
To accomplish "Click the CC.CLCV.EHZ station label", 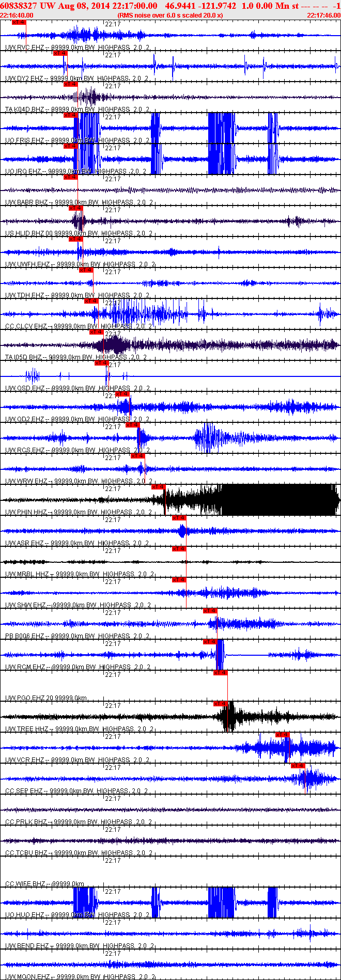I will click(26, 326).
